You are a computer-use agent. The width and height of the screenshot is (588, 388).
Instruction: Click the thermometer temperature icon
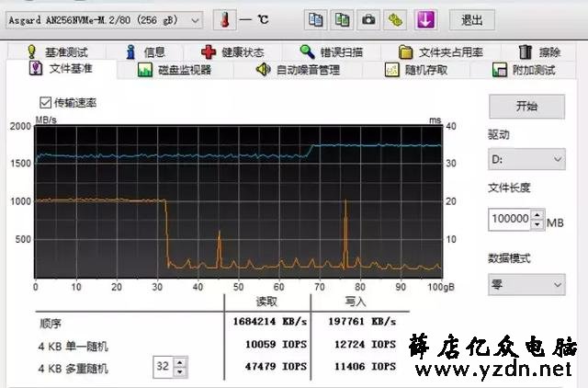point(224,19)
